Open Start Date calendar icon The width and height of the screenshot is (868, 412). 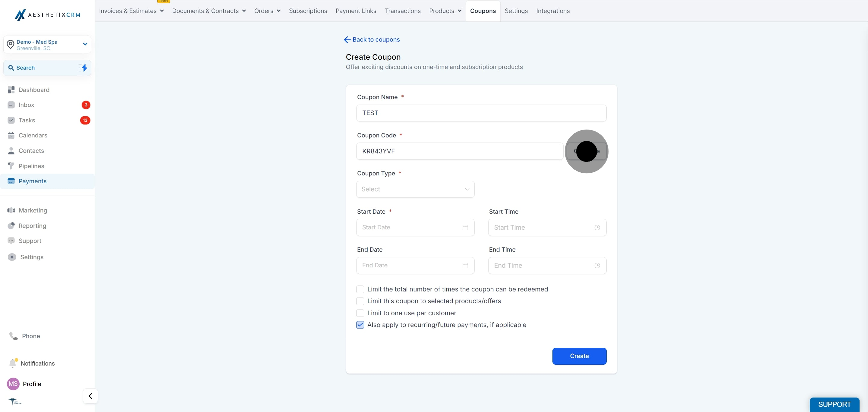tap(465, 227)
